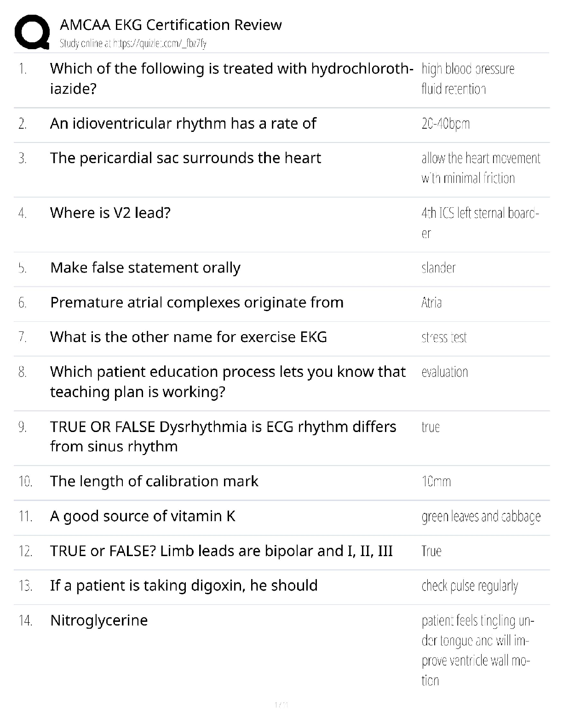Image resolution: width=563 pixels, height=728 pixels.
Task: Click 'check pulse regularly' answer
Action: tap(470, 586)
